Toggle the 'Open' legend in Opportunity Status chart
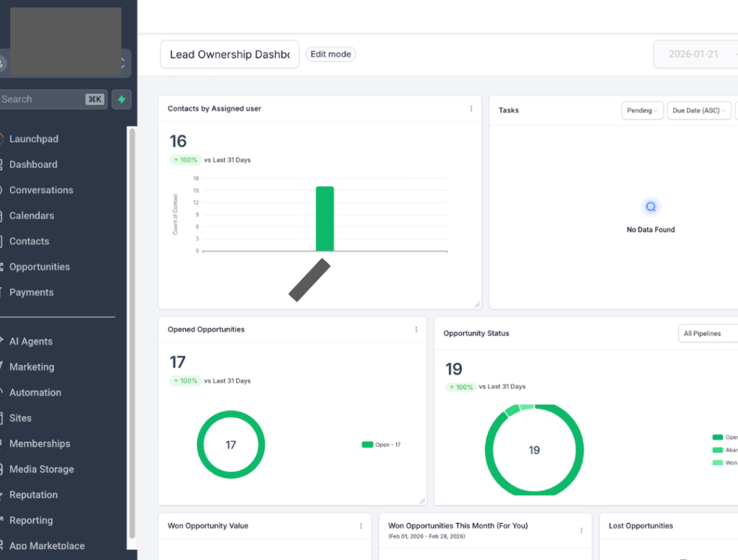The width and height of the screenshot is (738, 560). click(723, 437)
